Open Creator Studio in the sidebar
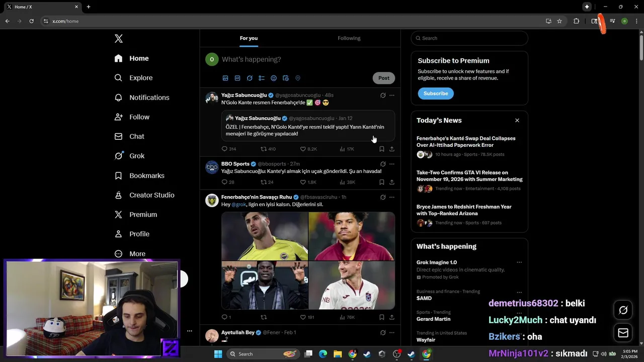The height and width of the screenshot is (362, 644). [144, 195]
